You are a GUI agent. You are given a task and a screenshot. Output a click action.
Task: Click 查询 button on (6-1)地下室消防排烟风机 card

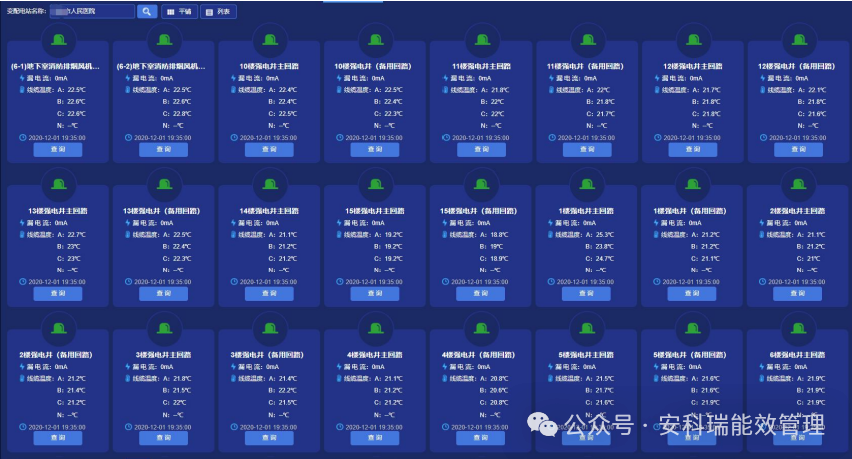(58, 149)
